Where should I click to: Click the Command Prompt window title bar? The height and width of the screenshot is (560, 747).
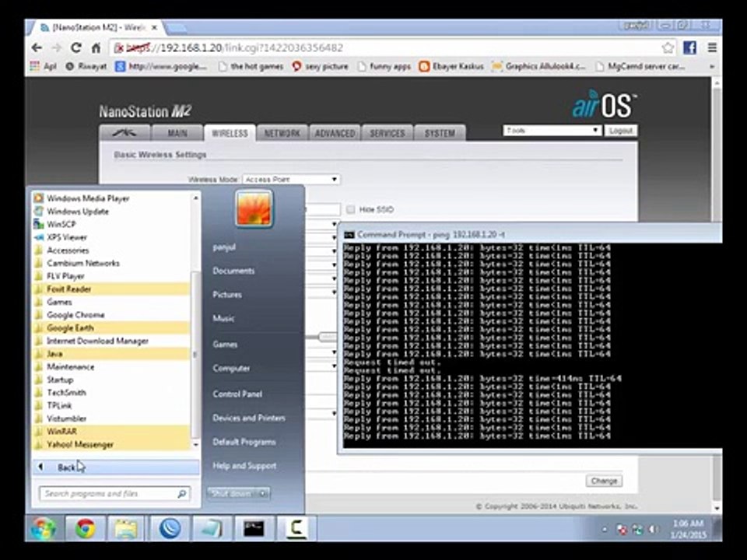[531, 234]
